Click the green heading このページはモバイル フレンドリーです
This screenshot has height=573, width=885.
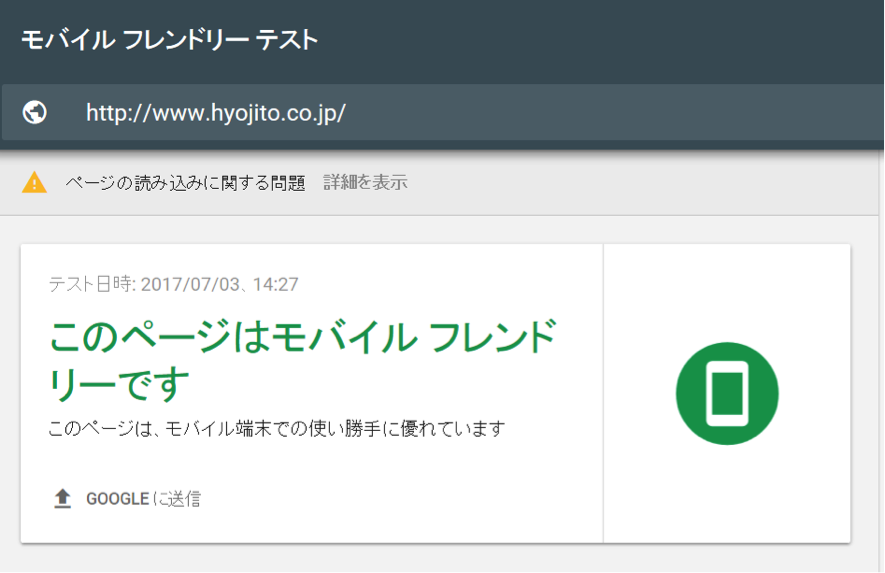click(303, 360)
